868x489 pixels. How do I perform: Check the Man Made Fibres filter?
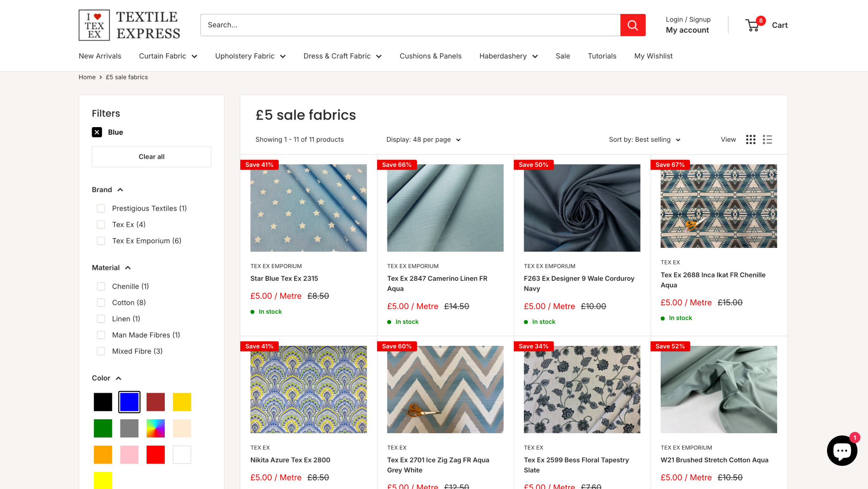(101, 335)
